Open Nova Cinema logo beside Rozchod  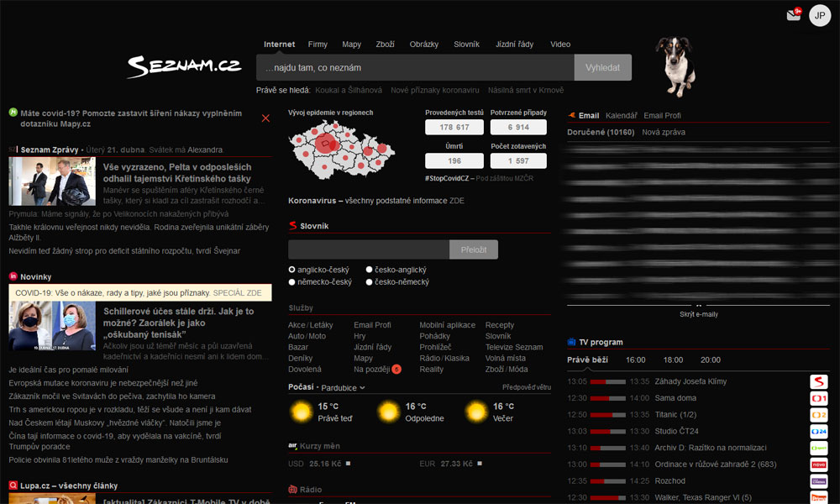(x=818, y=481)
